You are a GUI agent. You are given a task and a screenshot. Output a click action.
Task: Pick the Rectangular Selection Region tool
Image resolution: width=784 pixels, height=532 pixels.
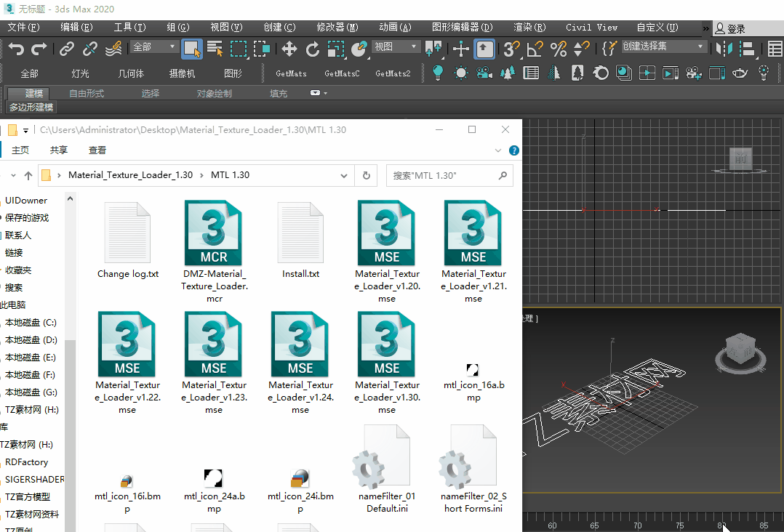pyautogui.click(x=239, y=49)
